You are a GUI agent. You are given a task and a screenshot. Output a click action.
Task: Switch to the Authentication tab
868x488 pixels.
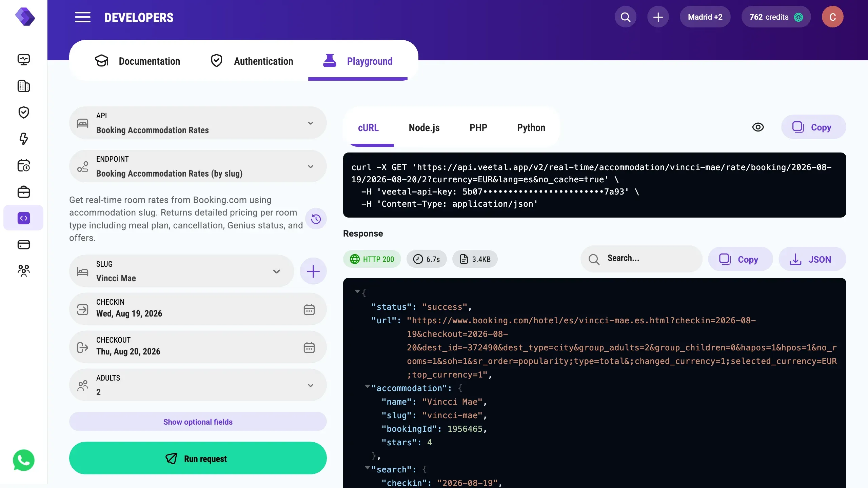(252, 61)
